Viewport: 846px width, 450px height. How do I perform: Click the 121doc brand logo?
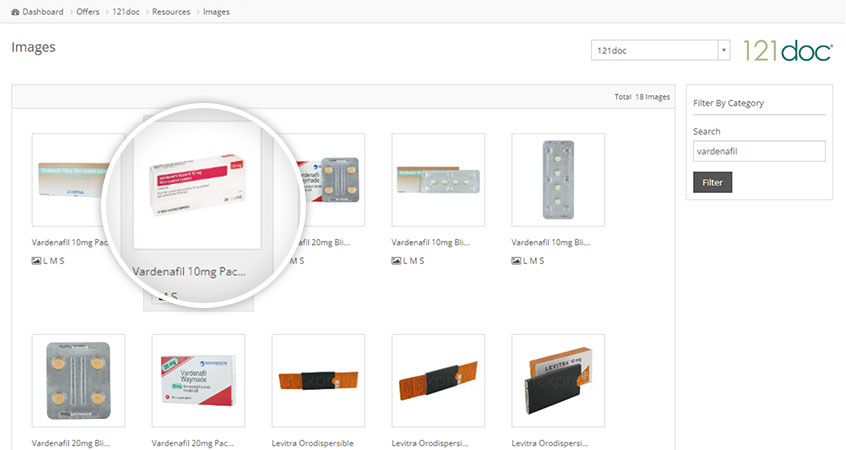coord(788,51)
